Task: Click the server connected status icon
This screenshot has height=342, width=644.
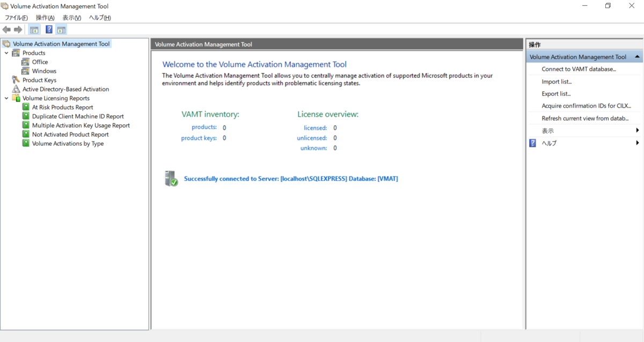Action: (x=171, y=179)
